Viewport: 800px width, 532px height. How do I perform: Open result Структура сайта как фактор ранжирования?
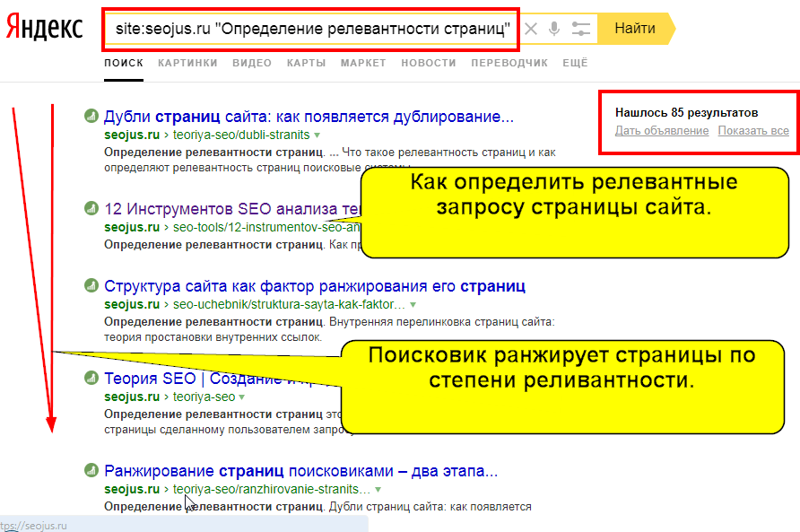(315, 286)
